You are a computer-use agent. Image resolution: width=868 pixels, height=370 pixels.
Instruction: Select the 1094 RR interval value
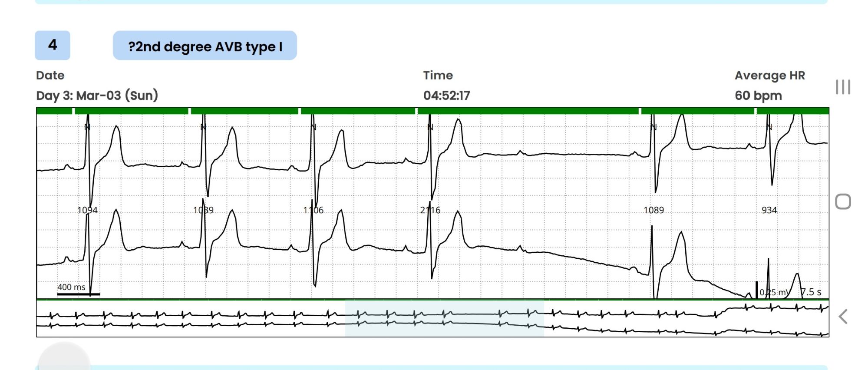(x=87, y=210)
